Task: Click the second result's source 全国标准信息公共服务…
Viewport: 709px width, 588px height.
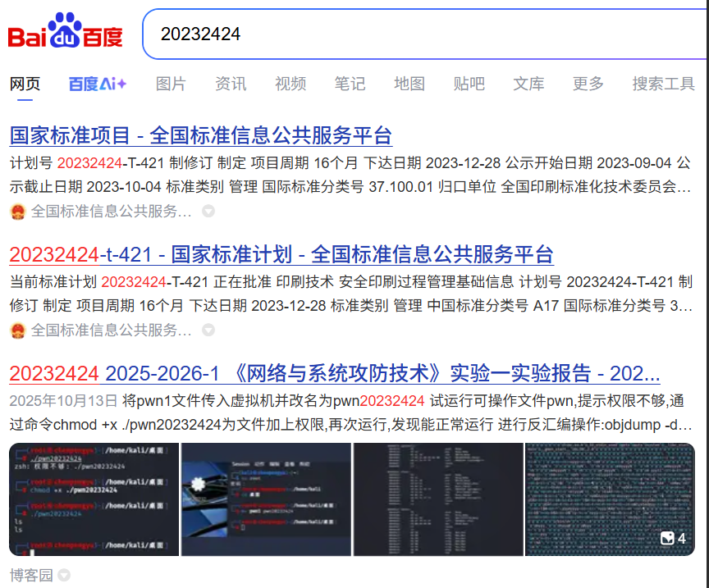Action: (112, 330)
